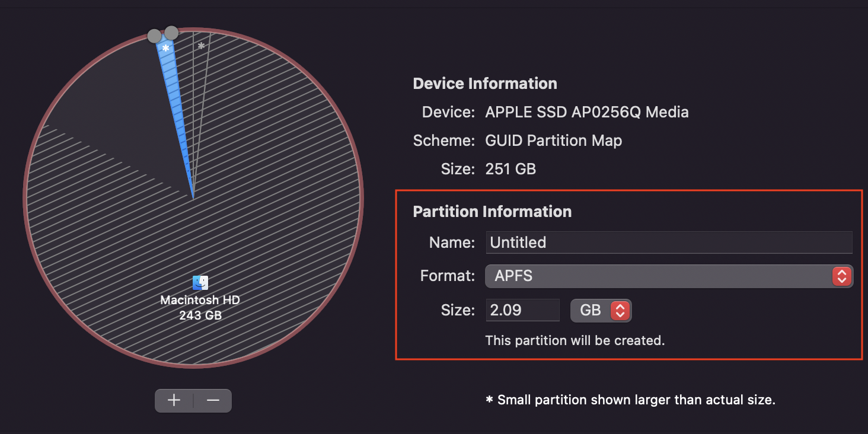Screen dimensions: 868x434
Task: Select the Macintosh HD 243 GB label
Action: 200,308
